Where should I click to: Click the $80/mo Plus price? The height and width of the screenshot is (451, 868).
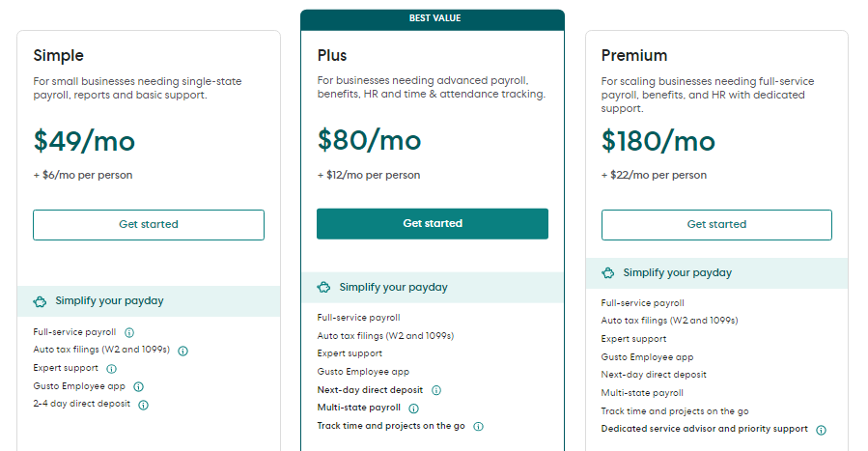[370, 140]
